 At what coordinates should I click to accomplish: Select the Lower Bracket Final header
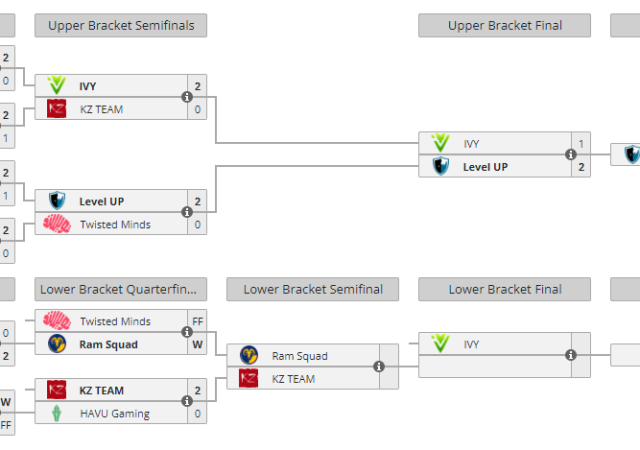click(x=505, y=290)
